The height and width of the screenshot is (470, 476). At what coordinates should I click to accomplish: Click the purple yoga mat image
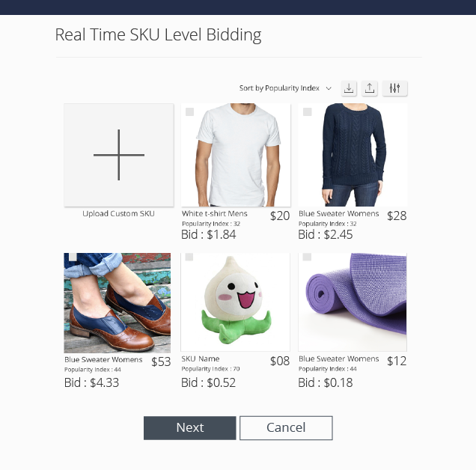tap(353, 302)
